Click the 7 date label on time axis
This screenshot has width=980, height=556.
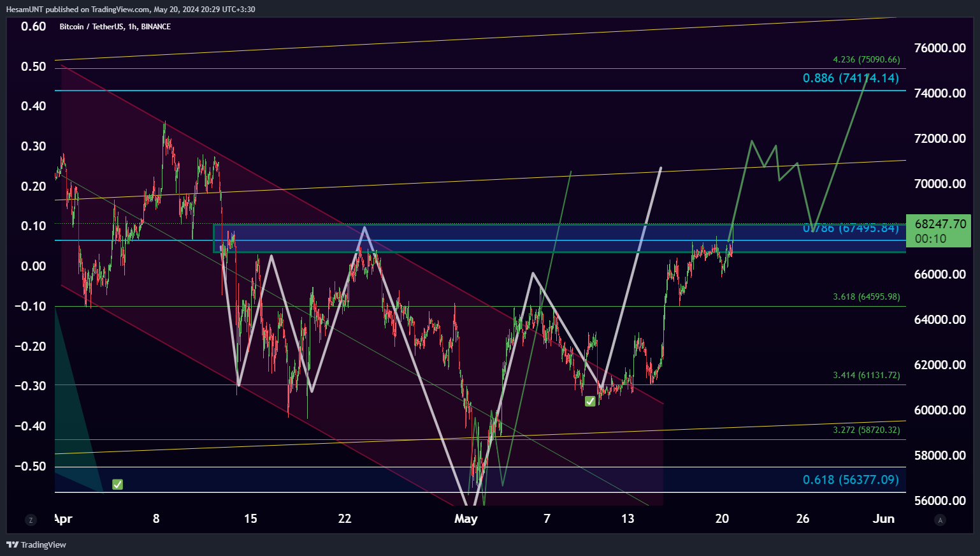pyautogui.click(x=547, y=518)
